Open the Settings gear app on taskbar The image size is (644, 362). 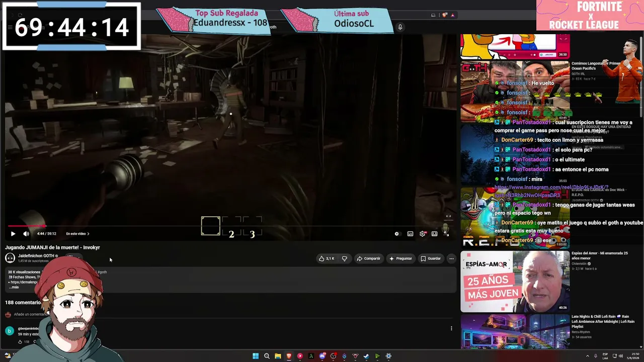(x=388, y=356)
